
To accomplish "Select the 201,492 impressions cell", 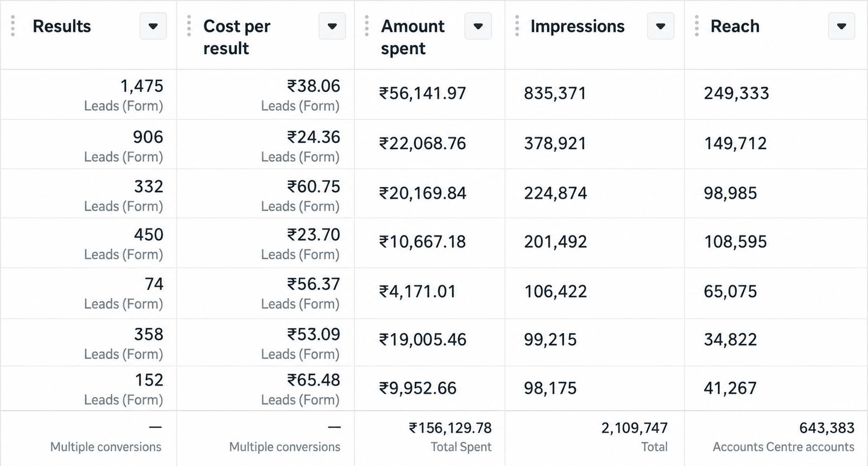I will click(x=595, y=242).
